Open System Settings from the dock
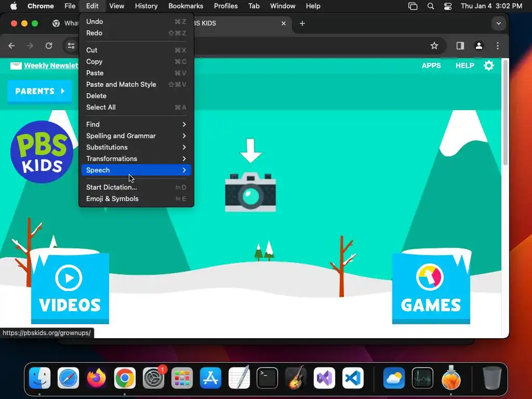Screen dimensions: 532x399 pyautogui.click(x=153, y=378)
